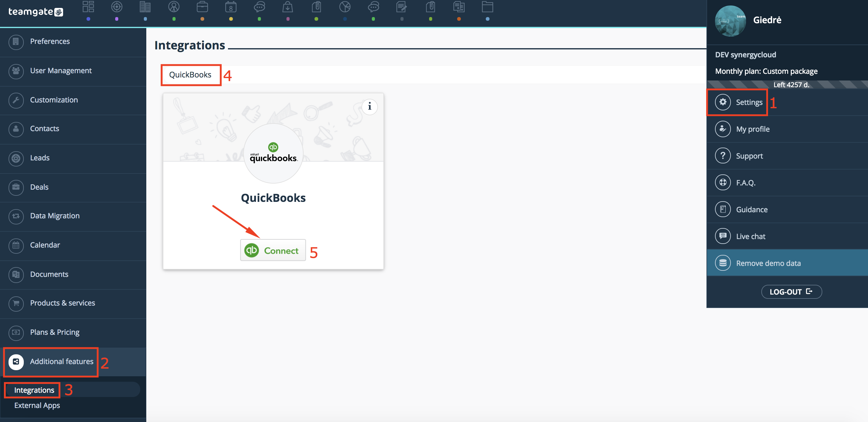Screen dimensions: 868x422
Task: Open Documents settings in sidebar
Action: coord(73,275)
